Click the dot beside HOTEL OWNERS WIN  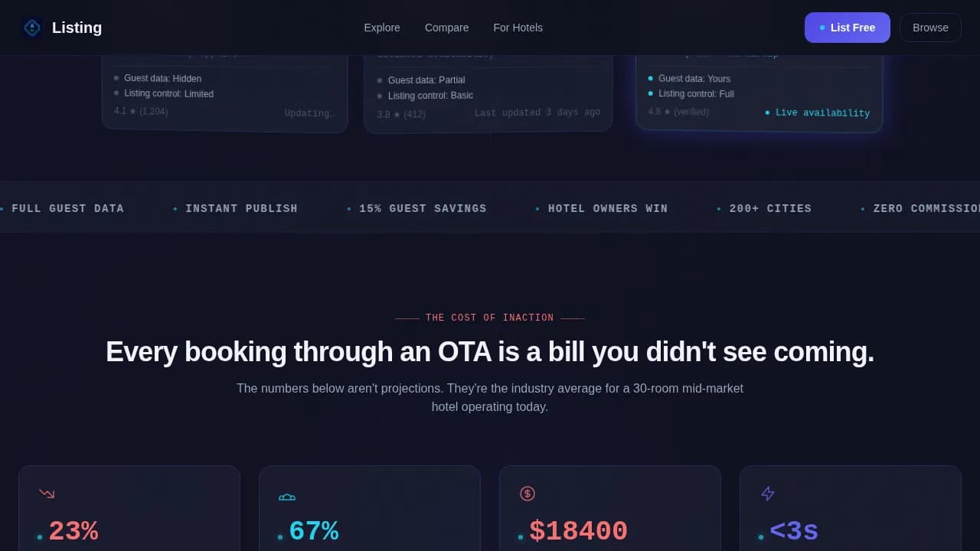pos(537,208)
